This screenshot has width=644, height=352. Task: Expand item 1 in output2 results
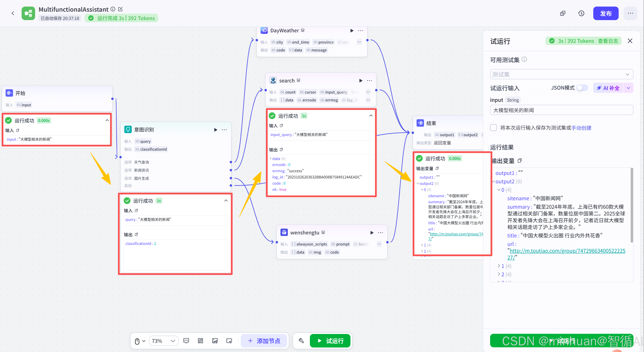click(499, 266)
